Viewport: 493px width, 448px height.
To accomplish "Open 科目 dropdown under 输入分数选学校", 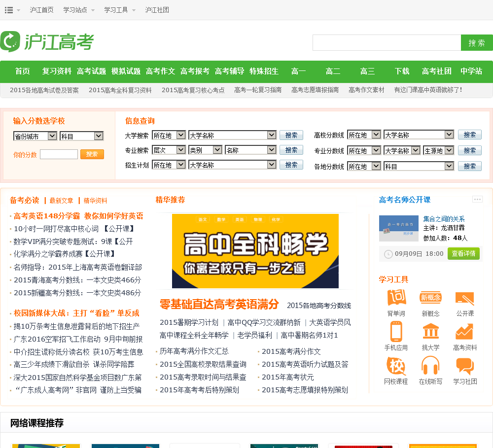I will coord(81,136).
